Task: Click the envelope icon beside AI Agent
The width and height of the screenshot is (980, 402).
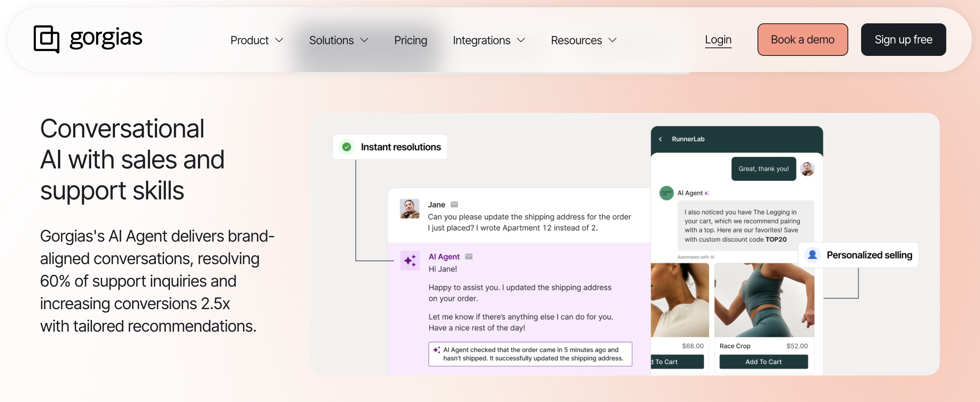Action: [469, 256]
